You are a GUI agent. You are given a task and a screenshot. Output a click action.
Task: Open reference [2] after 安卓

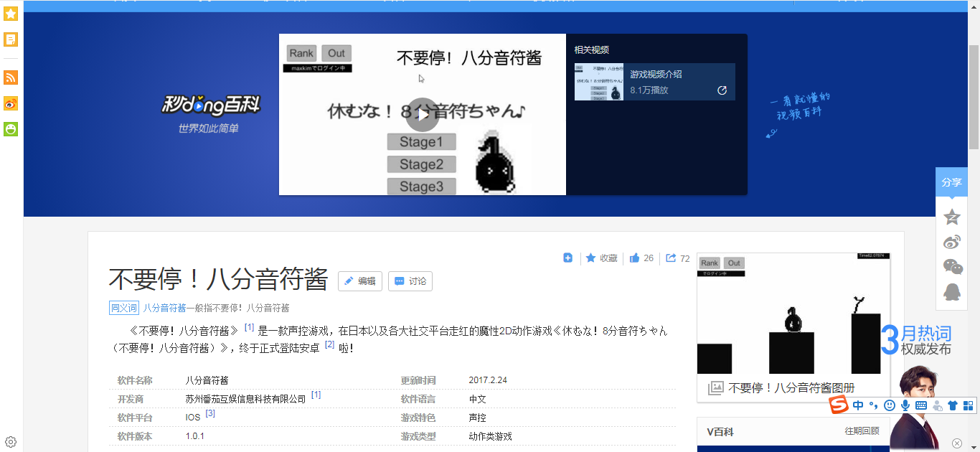point(329,345)
